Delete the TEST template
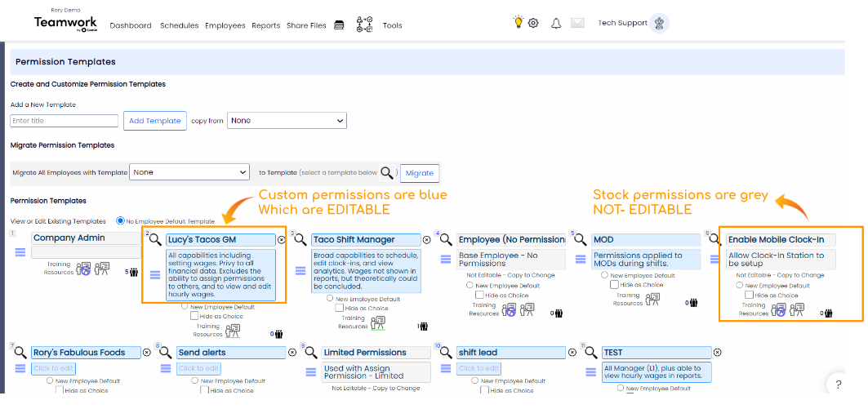868x409 pixels. click(718, 353)
